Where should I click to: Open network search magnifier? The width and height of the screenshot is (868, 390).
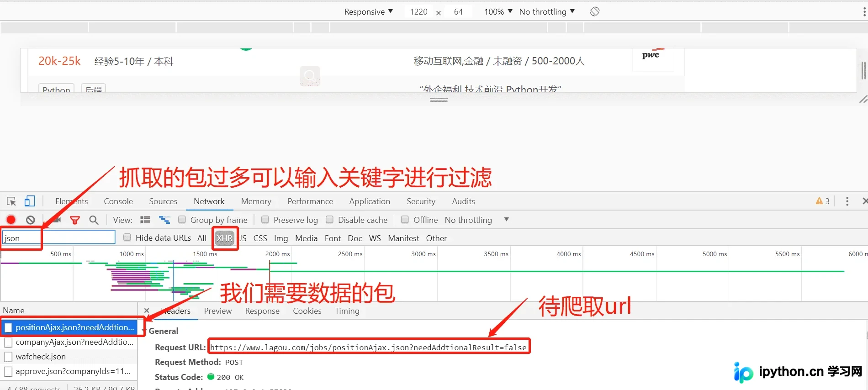[94, 220]
